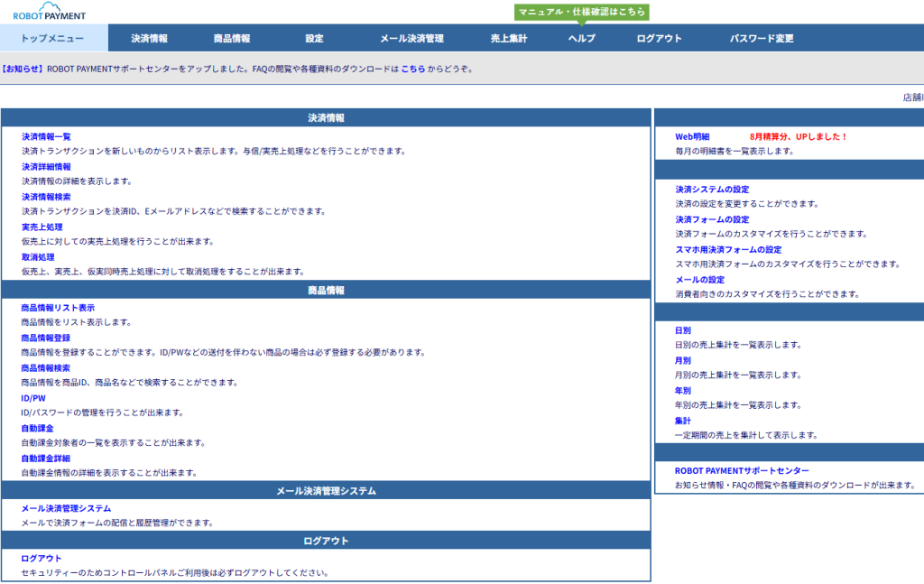Screen dimensions: 924x584
Task: Open the 決済情報 menu
Action: tap(149, 39)
